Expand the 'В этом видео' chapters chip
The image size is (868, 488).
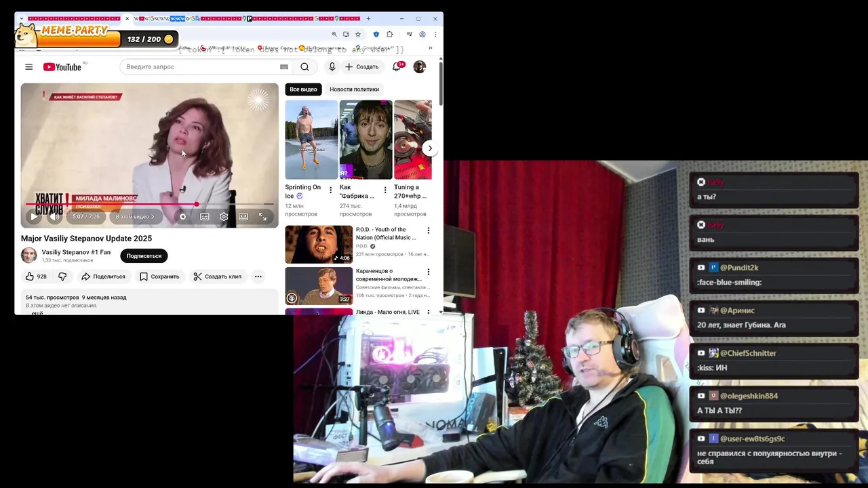(135, 216)
